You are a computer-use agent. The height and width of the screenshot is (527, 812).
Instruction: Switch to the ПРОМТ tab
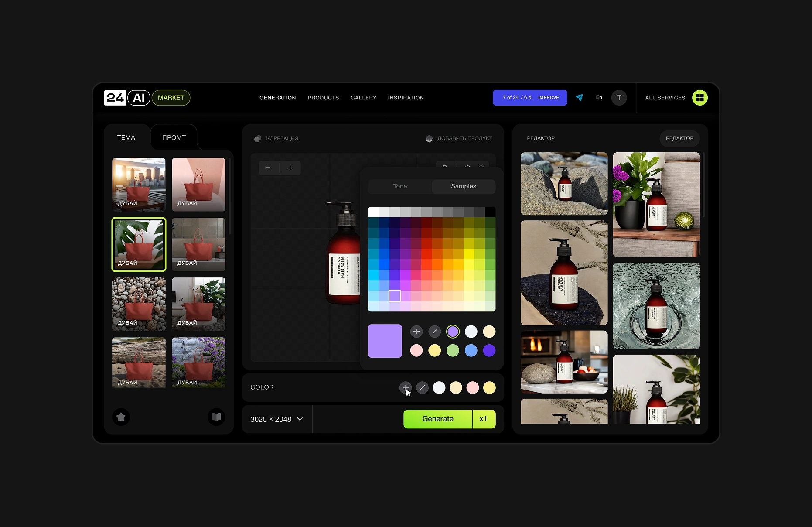(174, 138)
